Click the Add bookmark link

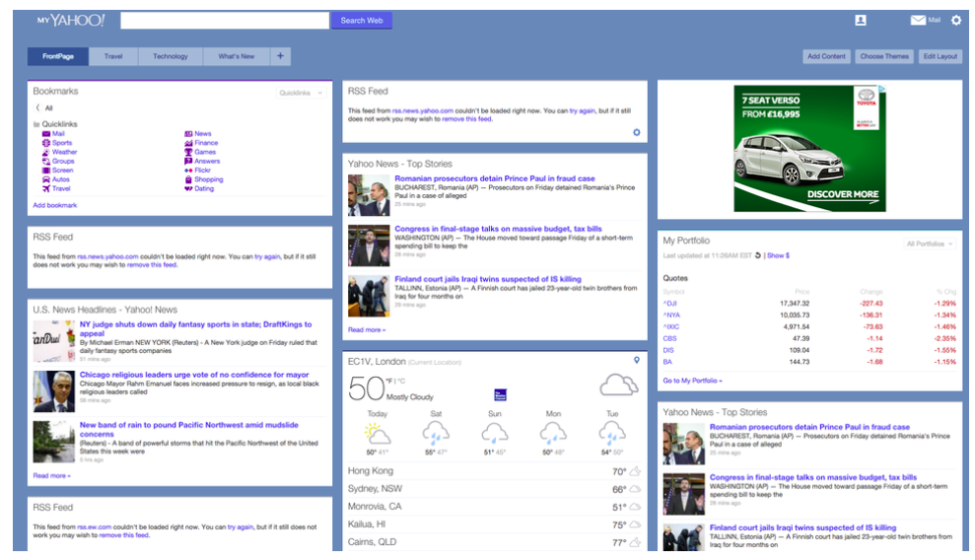pos(54,205)
